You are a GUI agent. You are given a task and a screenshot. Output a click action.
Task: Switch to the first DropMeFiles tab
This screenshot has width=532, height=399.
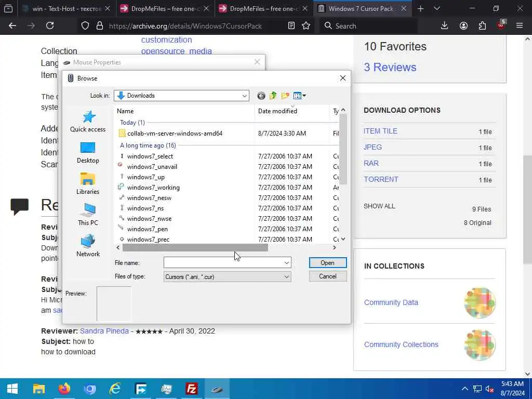point(165,9)
